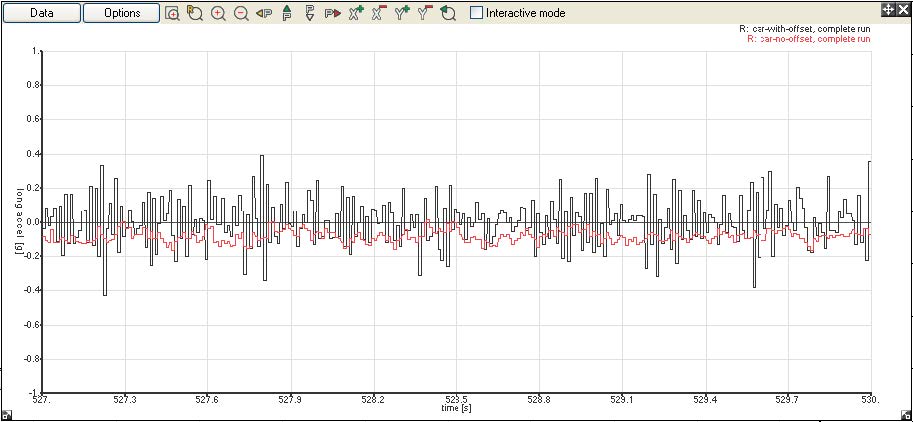This screenshot has height=422, width=913.
Task: Close the plot panel
Action: click(903, 8)
